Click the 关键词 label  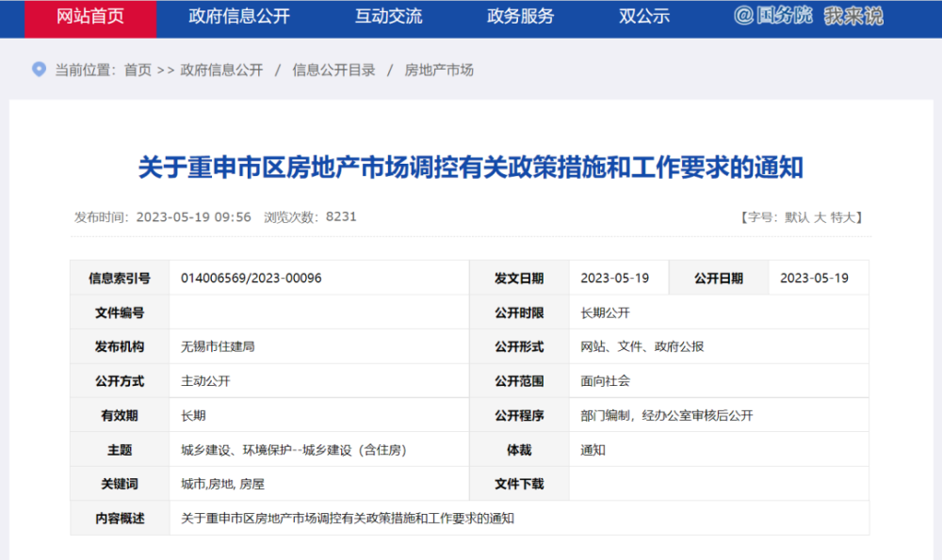(120, 484)
